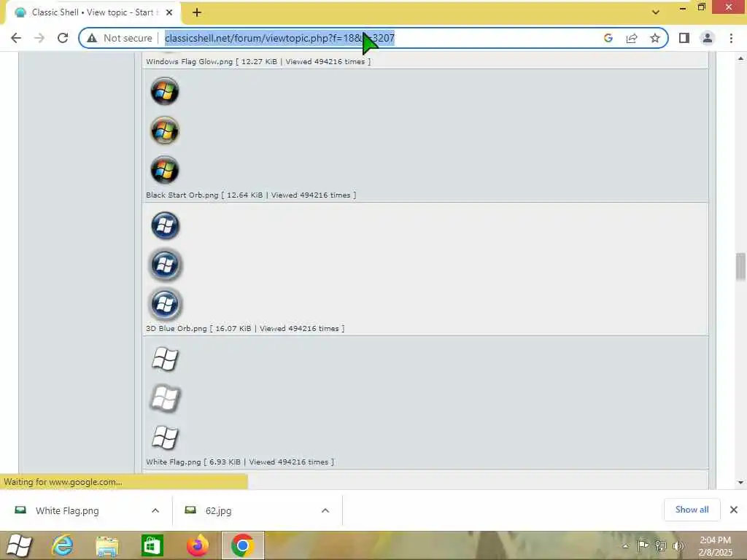Viewport: 747px width, 560px height.
Task: Click the White Flag.png caption text
Action: coord(240,462)
